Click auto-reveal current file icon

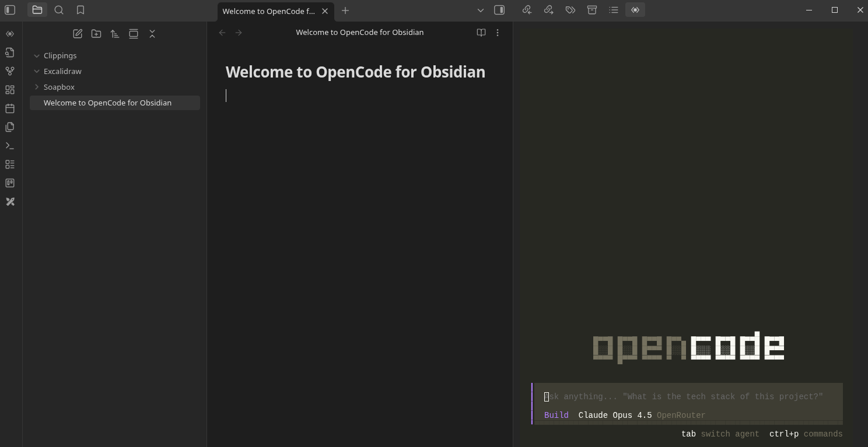coord(134,34)
